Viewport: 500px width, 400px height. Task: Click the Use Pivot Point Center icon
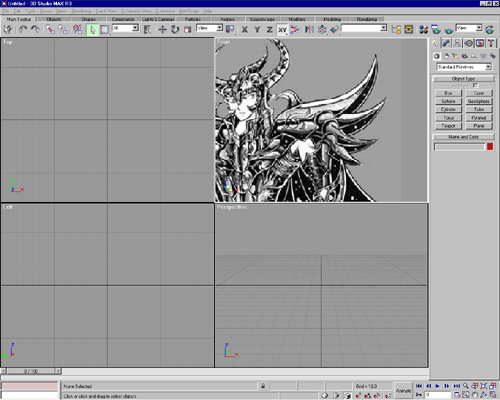click(230, 30)
